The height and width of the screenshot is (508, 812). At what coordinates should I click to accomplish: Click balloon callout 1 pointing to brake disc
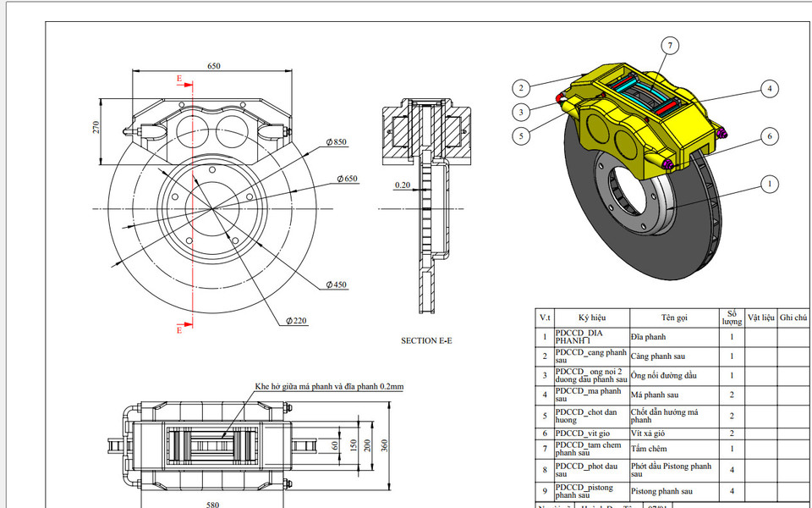coord(769,183)
